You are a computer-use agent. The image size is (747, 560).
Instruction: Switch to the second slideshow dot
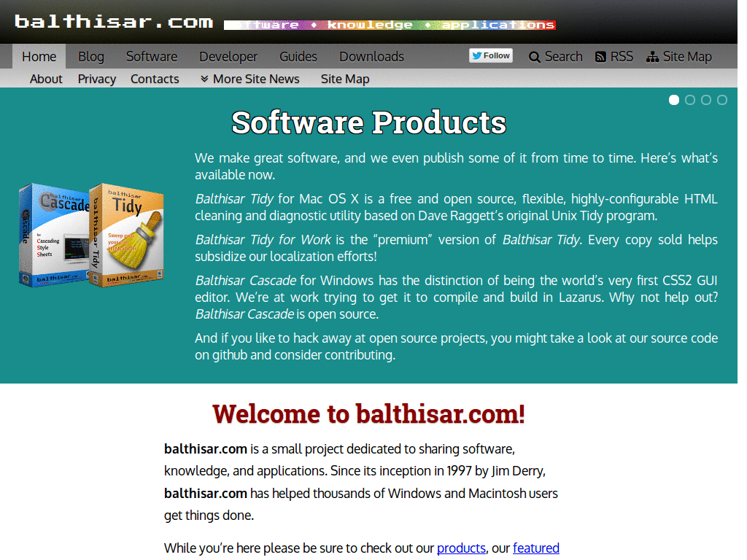[x=690, y=100]
